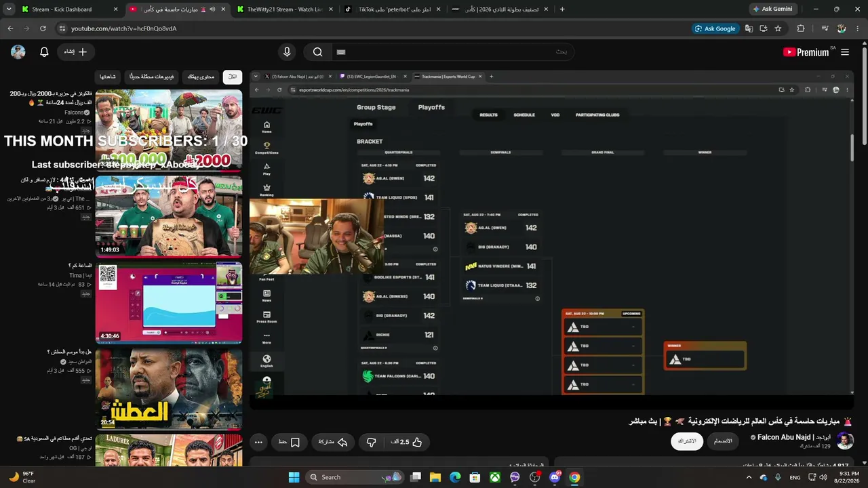This screenshot has width=868, height=488.
Task: Mute the YouTube tab audio indicator
Action: point(212,9)
